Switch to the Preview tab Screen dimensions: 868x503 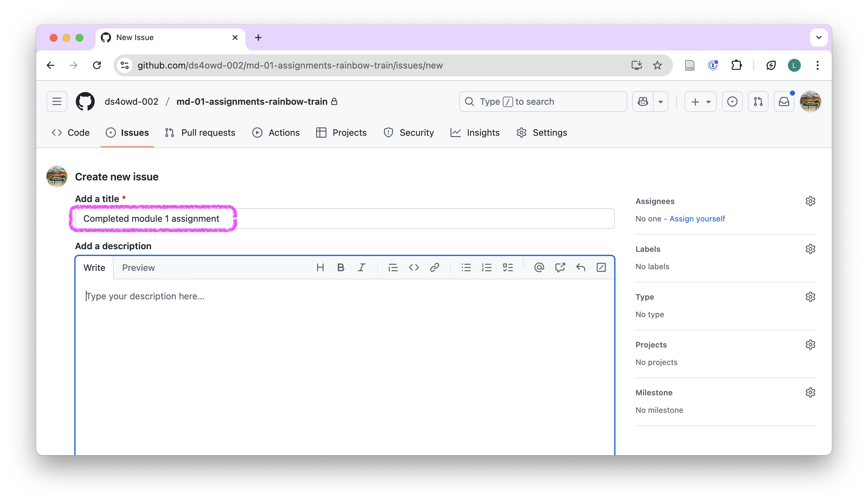click(x=139, y=268)
